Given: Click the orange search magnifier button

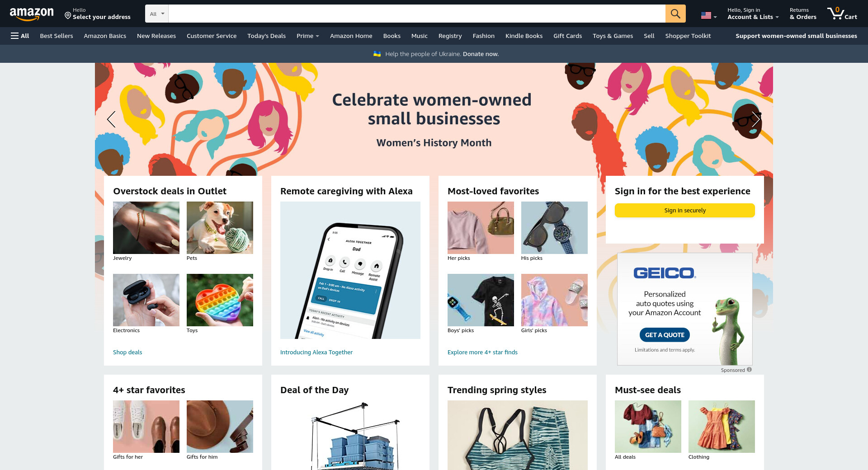Looking at the screenshot, I should pos(675,14).
